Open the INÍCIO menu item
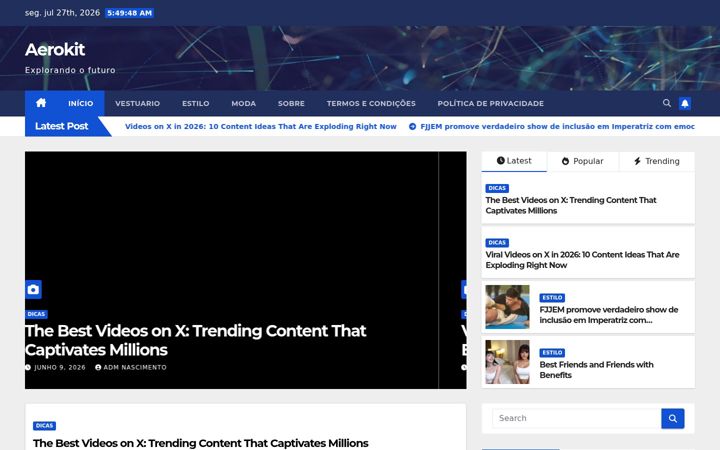Image resolution: width=720 pixels, height=450 pixels. coord(81,103)
